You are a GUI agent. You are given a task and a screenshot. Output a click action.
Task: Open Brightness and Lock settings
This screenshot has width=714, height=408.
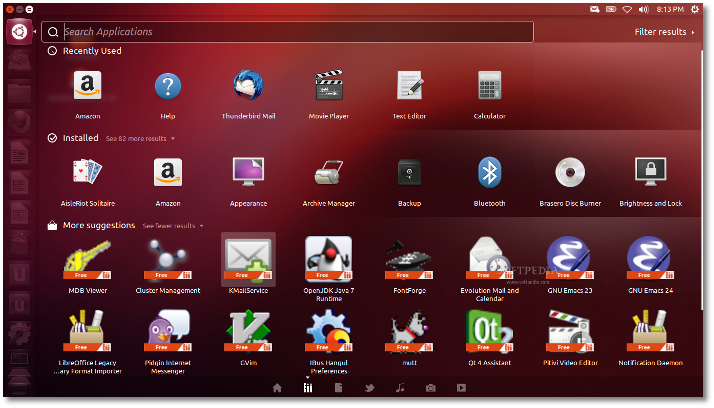pyautogui.click(x=651, y=172)
